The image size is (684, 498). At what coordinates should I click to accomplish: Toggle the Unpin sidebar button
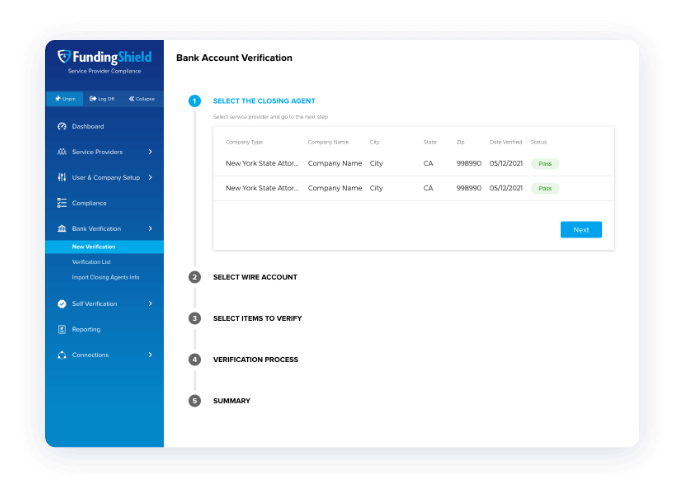coord(64,99)
